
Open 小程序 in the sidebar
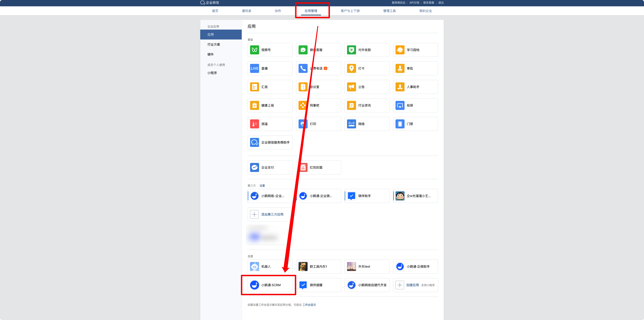[x=212, y=73]
